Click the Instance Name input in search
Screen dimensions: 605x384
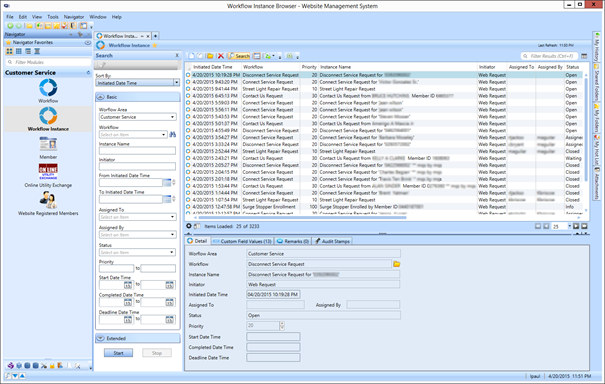[x=137, y=151]
